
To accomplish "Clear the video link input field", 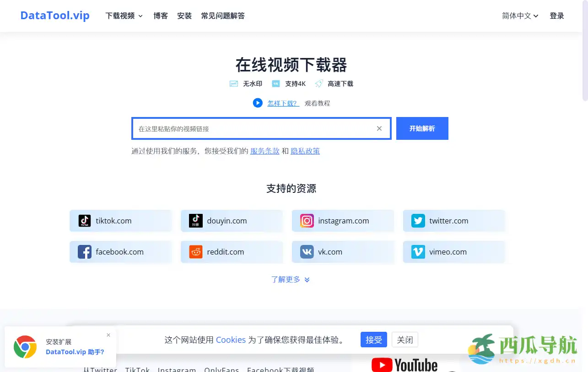I will (379, 128).
